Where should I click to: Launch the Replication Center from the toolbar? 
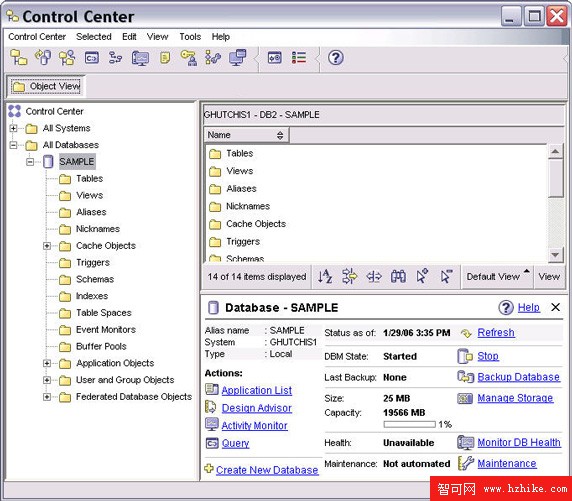coord(43,58)
